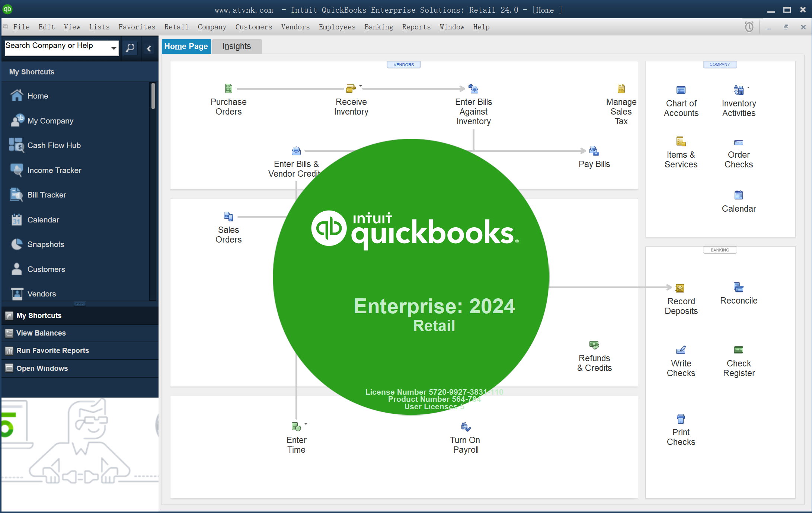The height and width of the screenshot is (513, 812).
Task: Open the Check Register icon
Action: click(x=738, y=350)
